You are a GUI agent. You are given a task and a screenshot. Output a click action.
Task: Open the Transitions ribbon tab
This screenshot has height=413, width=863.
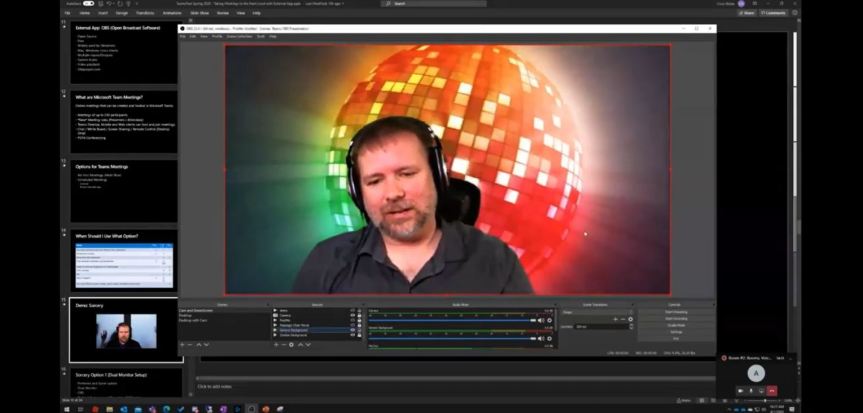tap(146, 13)
